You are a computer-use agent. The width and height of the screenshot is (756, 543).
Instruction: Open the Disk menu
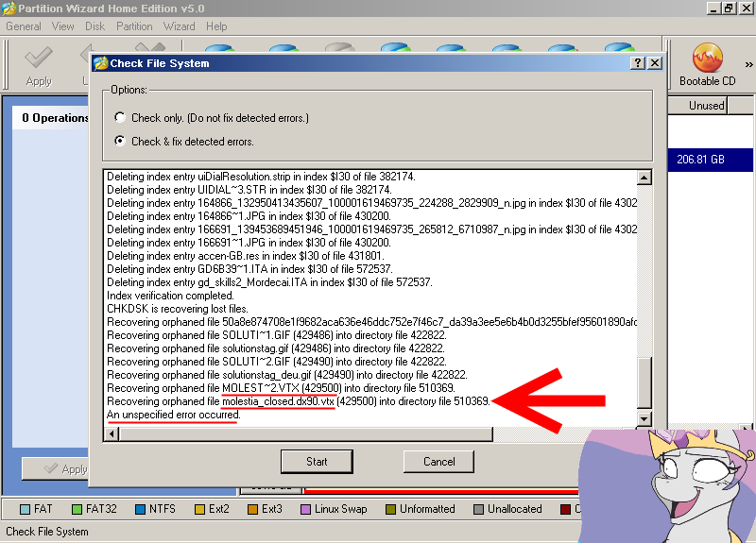[94, 26]
